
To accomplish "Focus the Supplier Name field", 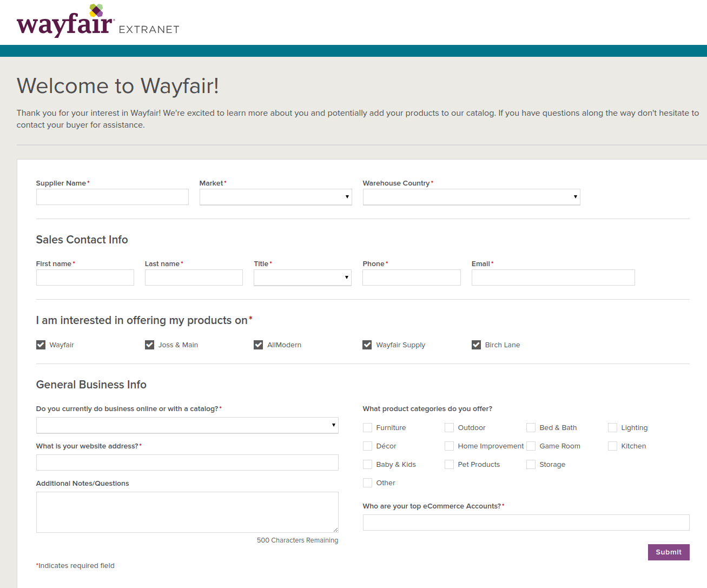I will coord(113,197).
